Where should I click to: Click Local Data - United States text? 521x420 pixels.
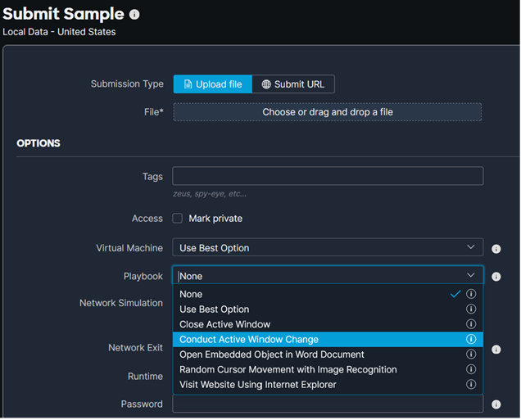(x=59, y=32)
